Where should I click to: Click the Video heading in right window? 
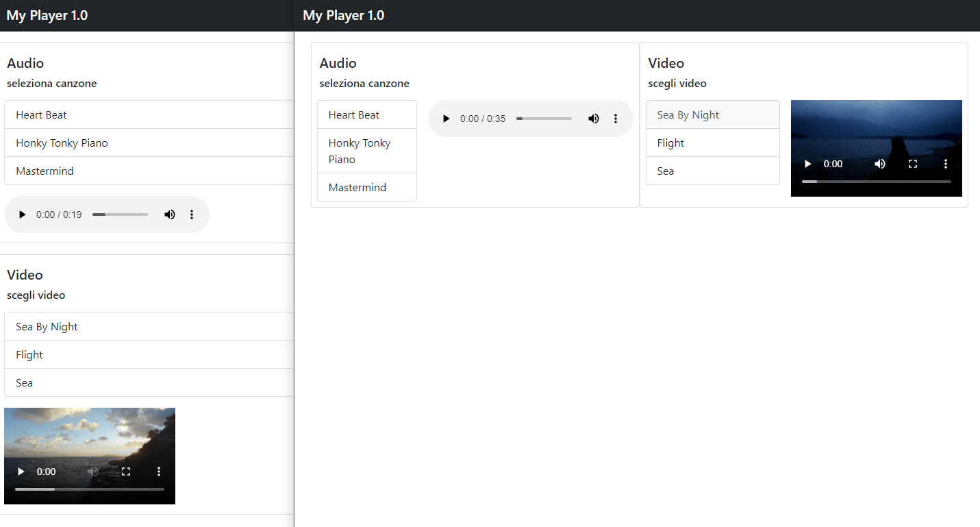point(666,63)
